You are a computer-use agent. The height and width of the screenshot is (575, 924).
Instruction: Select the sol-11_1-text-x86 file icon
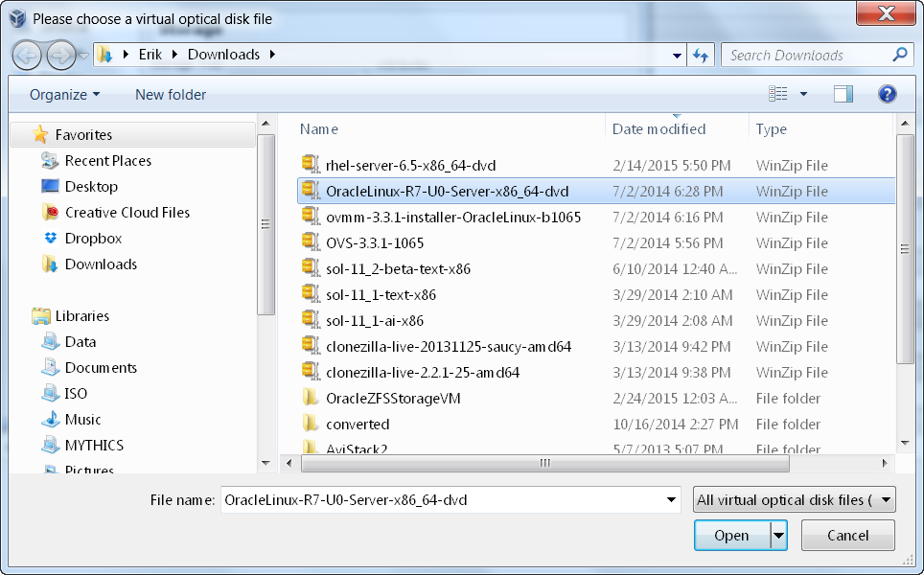click(310, 293)
